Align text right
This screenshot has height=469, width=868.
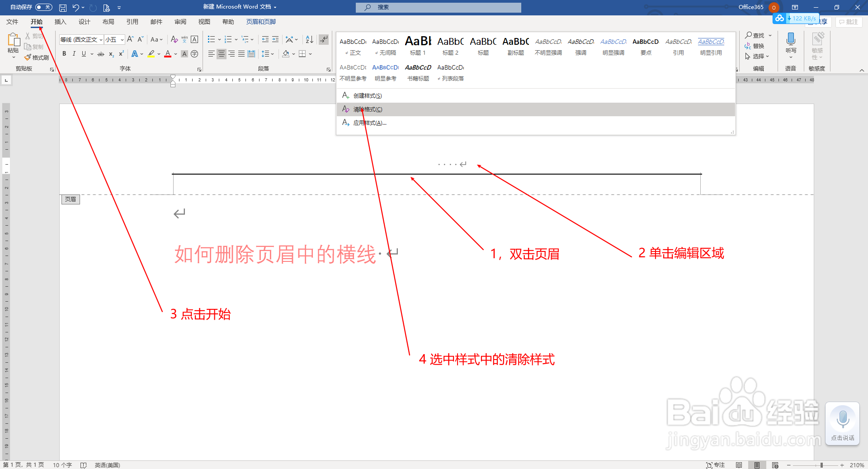[231, 54]
